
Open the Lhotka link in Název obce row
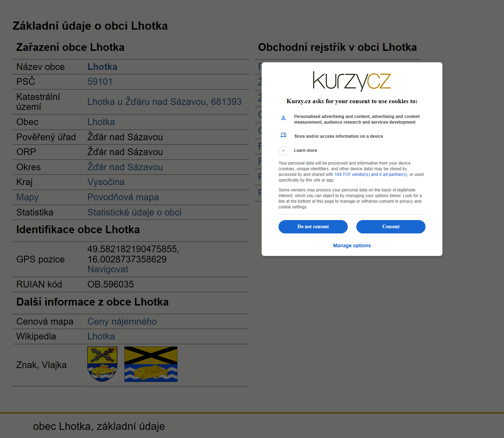(x=102, y=67)
